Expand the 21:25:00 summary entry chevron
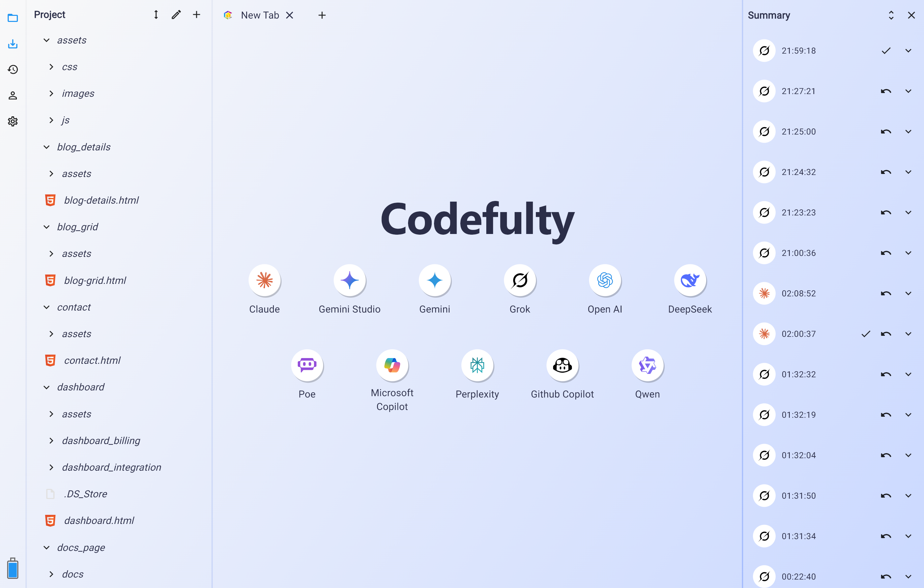This screenshot has height=588, width=924. click(x=908, y=131)
